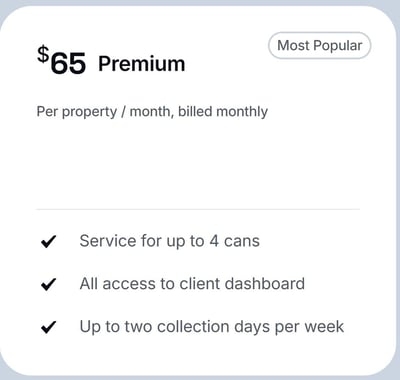
Task: Select the Per property / month billing text
Action: (152, 112)
